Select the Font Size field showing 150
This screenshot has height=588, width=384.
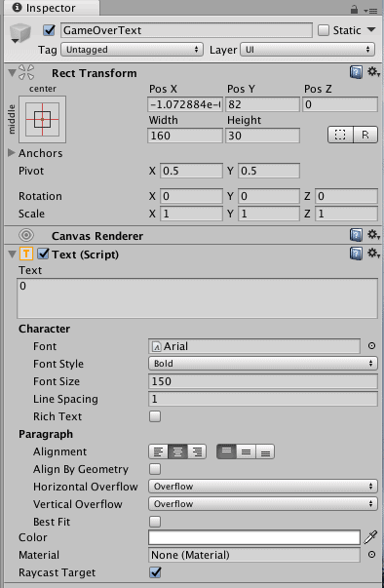[263, 381]
